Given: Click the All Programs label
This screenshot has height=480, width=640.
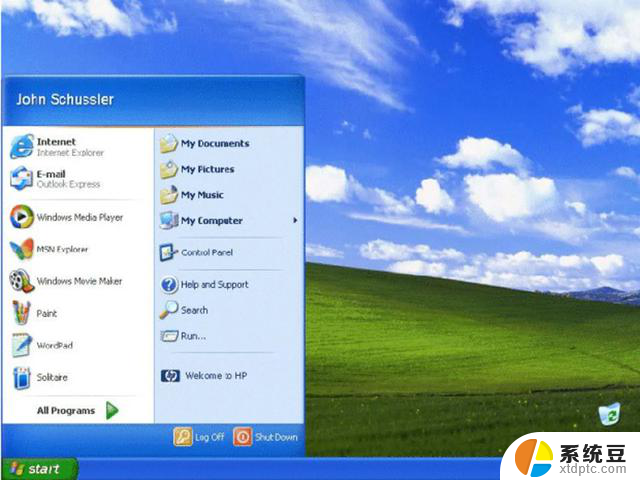Looking at the screenshot, I should click(66, 411).
